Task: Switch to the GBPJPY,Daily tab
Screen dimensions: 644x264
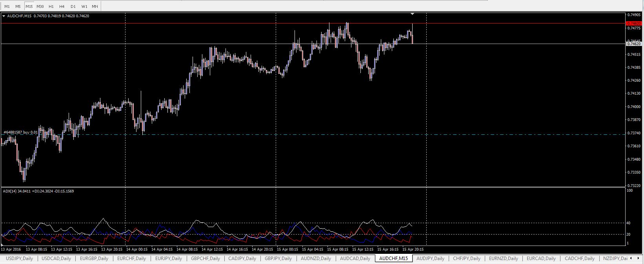Action: click(278, 258)
